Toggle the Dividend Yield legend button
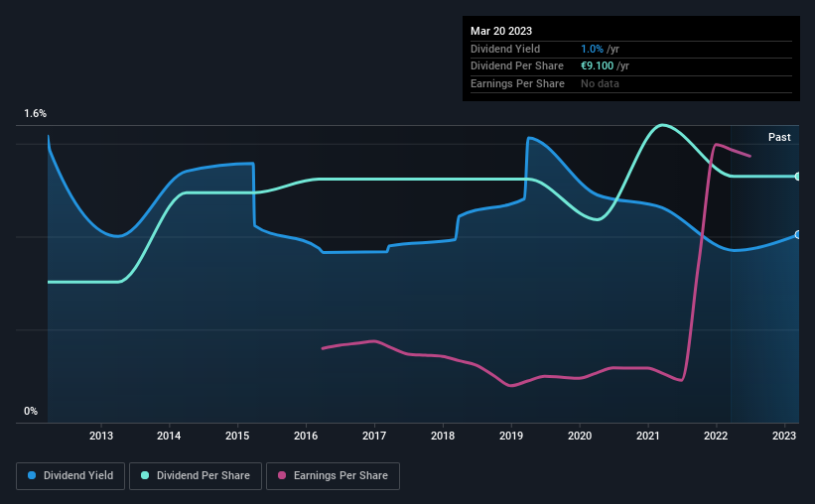 tap(70, 476)
